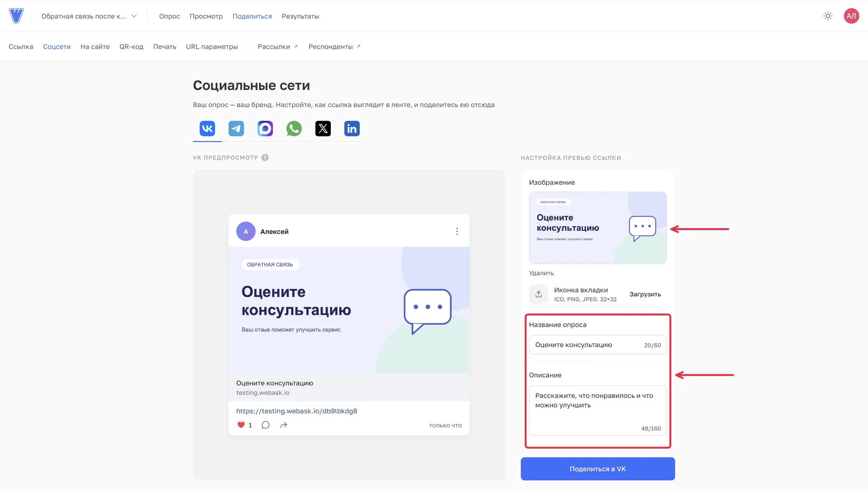Click the VK предпросмотр help question icon
Image resolution: width=868 pixels, height=492 pixels.
click(x=265, y=158)
